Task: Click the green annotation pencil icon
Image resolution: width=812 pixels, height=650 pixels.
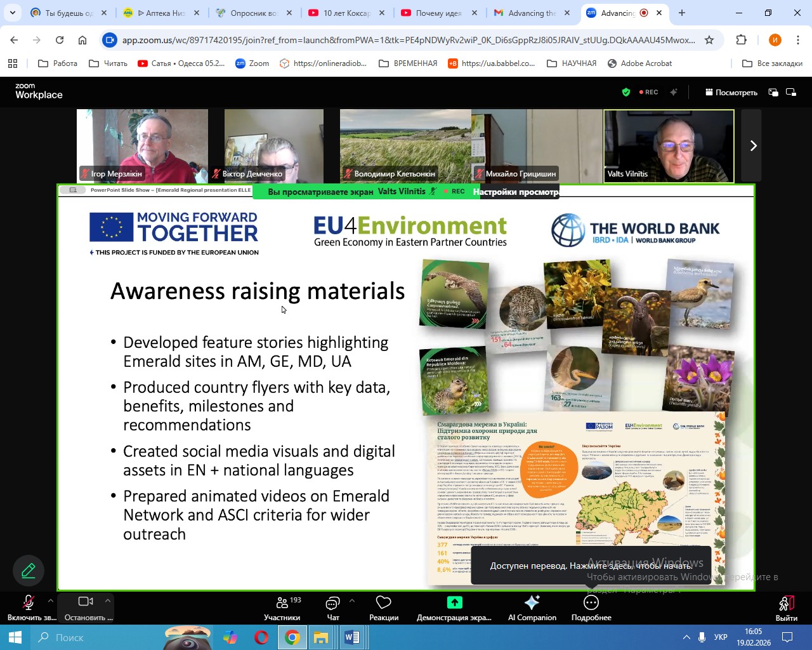Action: (29, 571)
